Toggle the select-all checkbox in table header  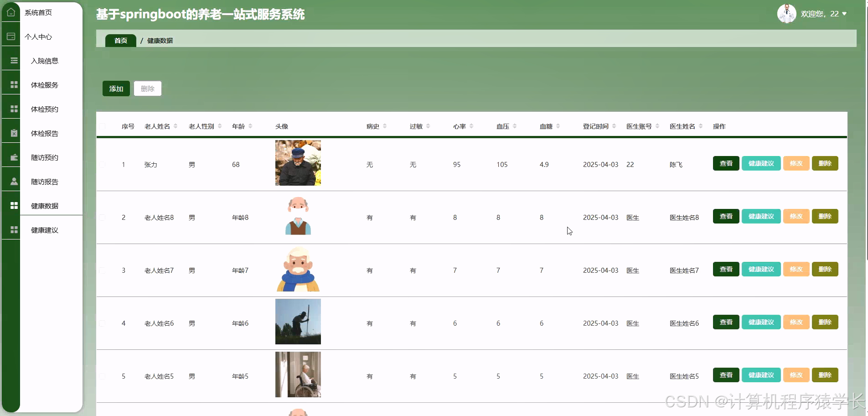click(102, 126)
